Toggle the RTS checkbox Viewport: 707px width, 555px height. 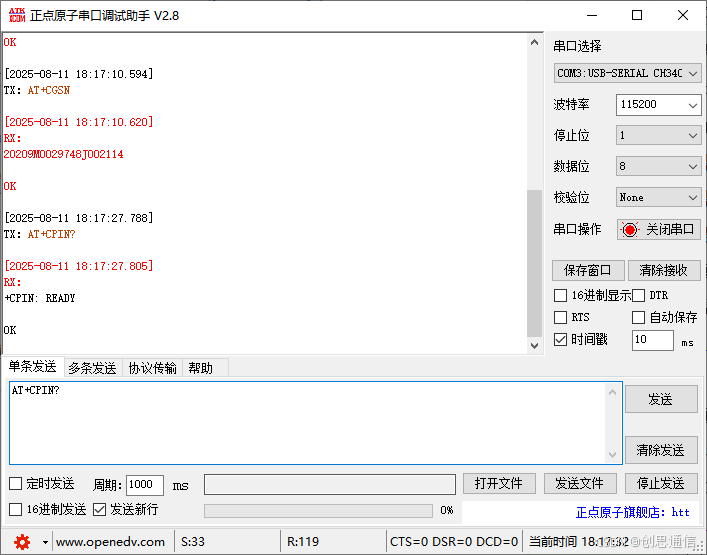[x=560, y=317]
